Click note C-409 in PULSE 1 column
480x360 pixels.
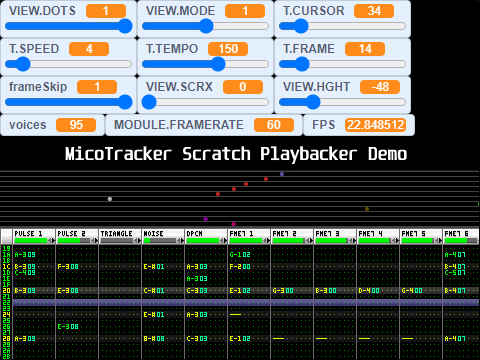(25, 273)
